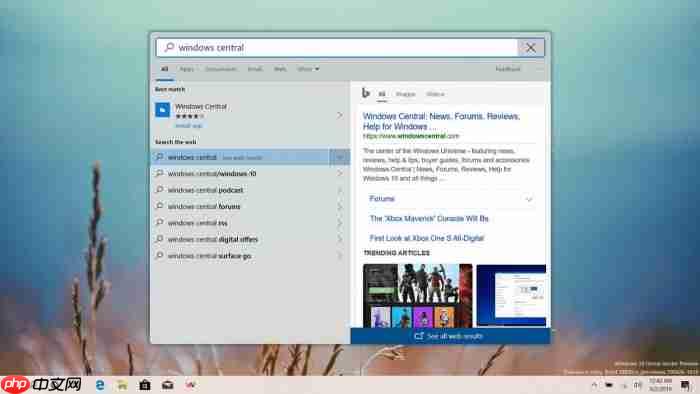Image resolution: width=700 pixels, height=394 pixels.
Task: Expand arrow for 'windows central forums' suggestion
Action: pos(340,207)
